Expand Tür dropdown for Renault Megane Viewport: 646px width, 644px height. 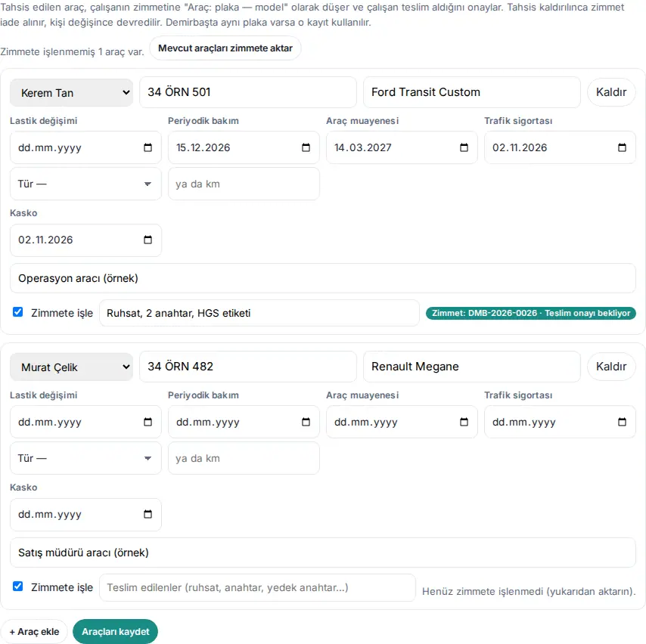point(85,458)
